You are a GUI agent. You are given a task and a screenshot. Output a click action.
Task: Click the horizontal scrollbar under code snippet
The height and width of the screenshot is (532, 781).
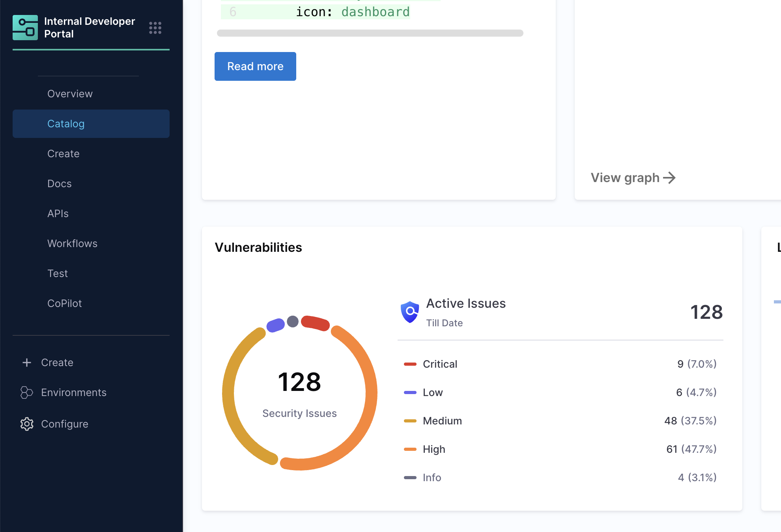pyautogui.click(x=370, y=33)
